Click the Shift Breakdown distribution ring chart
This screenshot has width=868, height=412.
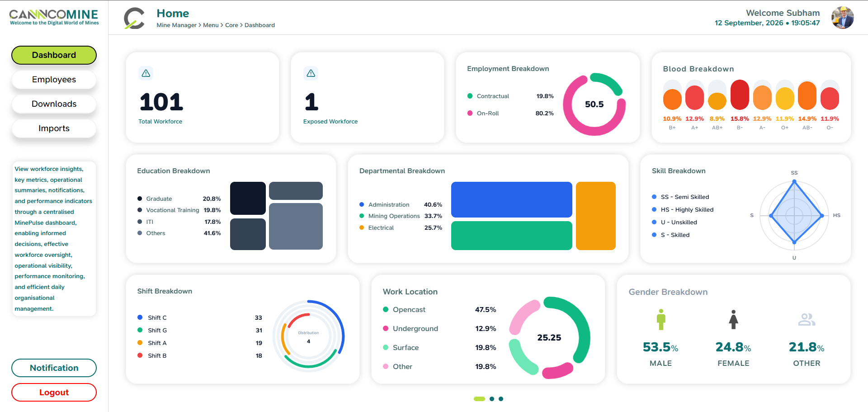(309, 336)
